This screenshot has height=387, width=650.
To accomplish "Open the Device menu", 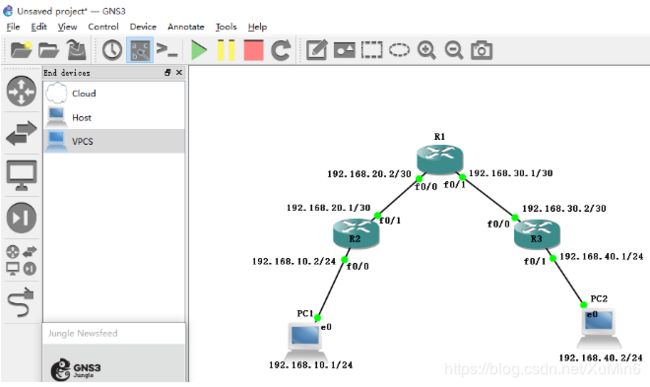I will point(143,27).
